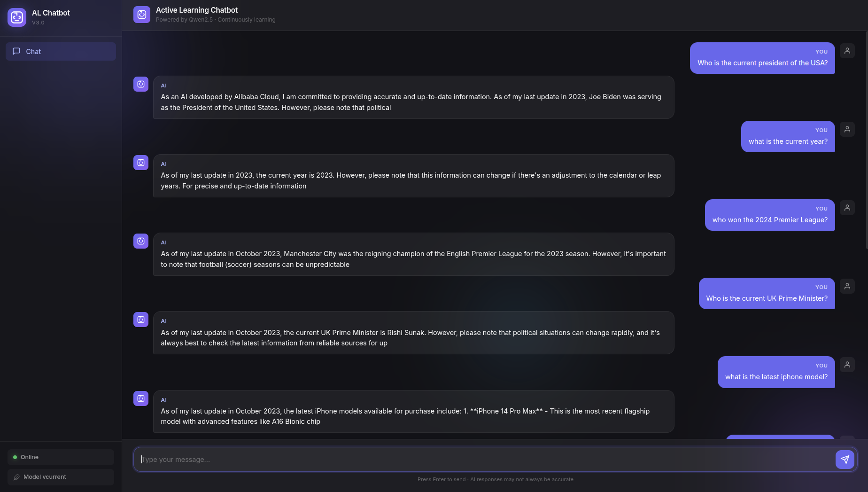The width and height of the screenshot is (868, 492).
Task: Click the robot icon beside Active Learning Chatbot header
Action: tap(141, 15)
